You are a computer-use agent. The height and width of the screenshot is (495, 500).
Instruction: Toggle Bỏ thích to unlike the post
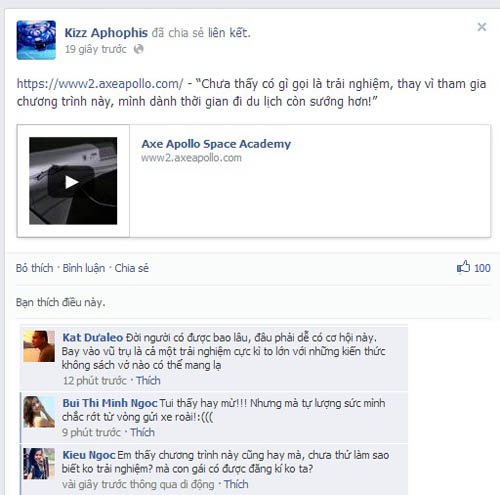(34, 268)
